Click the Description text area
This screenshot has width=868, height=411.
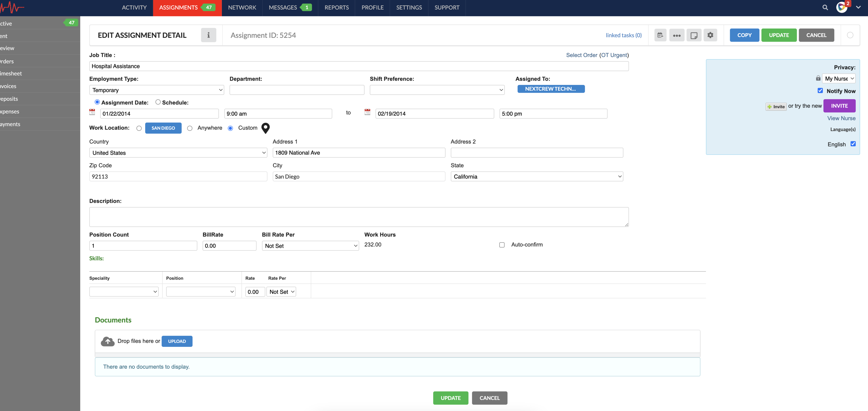pyautogui.click(x=359, y=217)
